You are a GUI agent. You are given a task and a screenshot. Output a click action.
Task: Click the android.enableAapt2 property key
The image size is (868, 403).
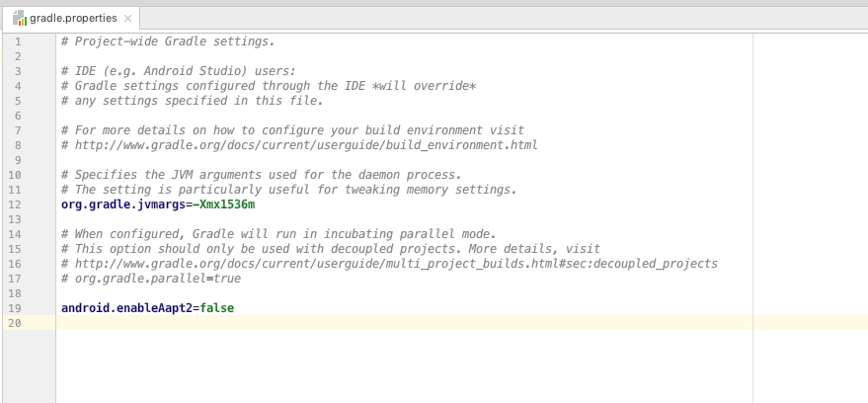[x=126, y=308]
